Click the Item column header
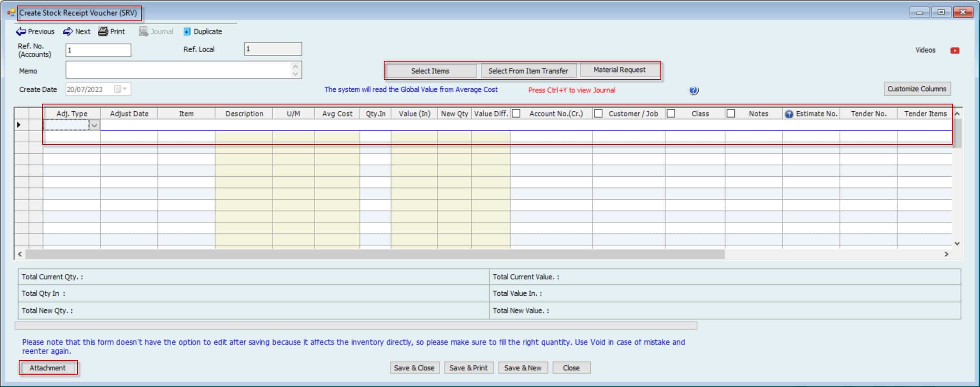Viewport: 980px width, 387px height. (x=186, y=113)
